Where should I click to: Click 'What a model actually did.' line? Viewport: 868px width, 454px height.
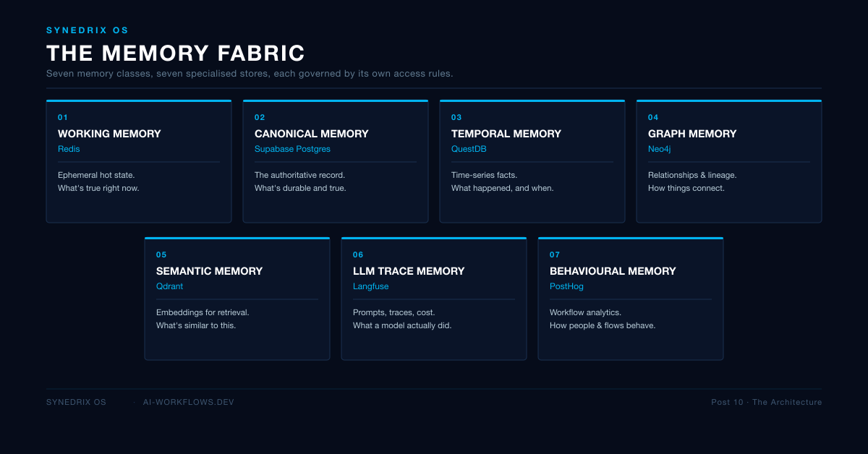click(402, 325)
